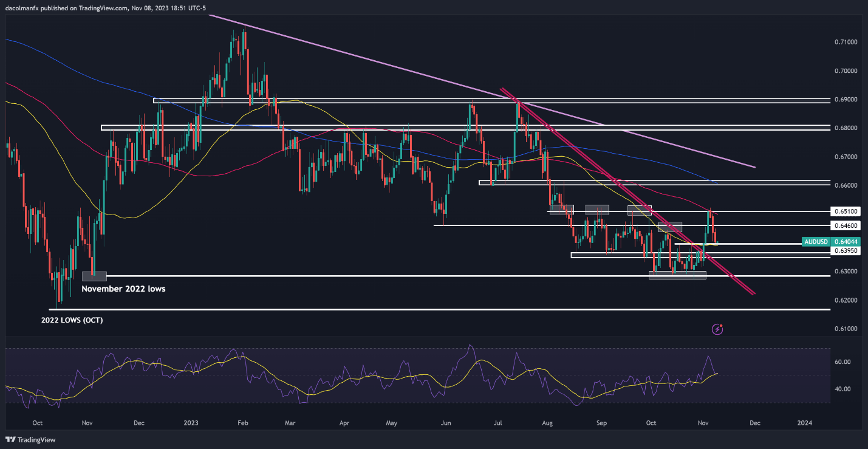Click the 0.70000 price axis label

click(846, 71)
